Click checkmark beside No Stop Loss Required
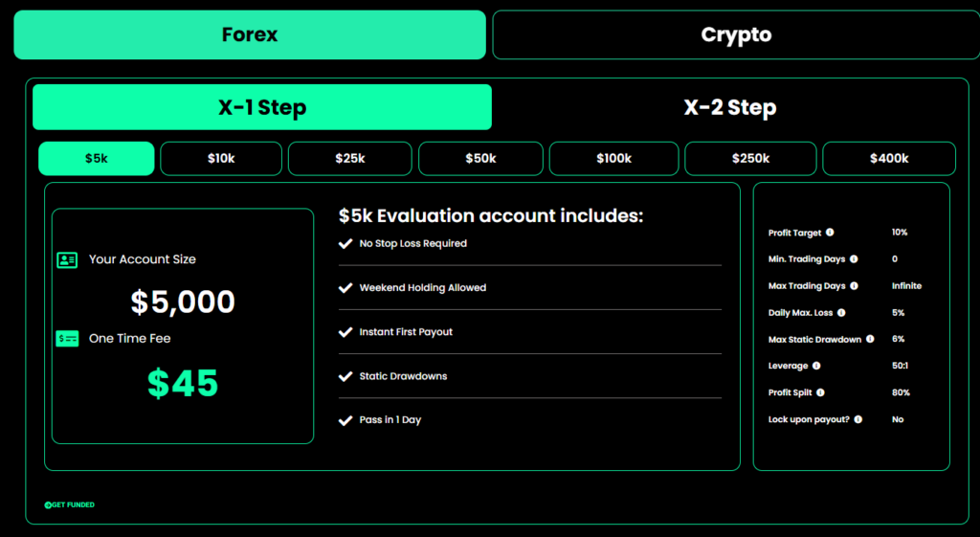This screenshot has width=980, height=537. click(x=345, y=244)
